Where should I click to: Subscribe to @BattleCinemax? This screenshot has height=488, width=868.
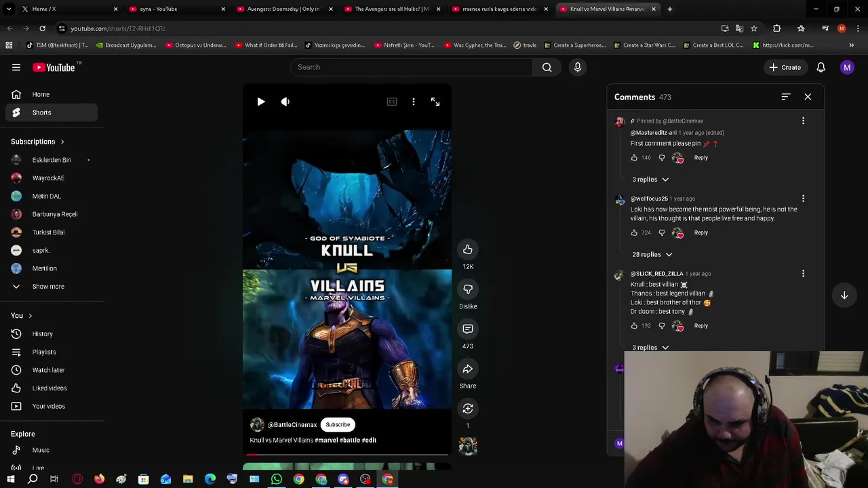[x=338, y=425]
